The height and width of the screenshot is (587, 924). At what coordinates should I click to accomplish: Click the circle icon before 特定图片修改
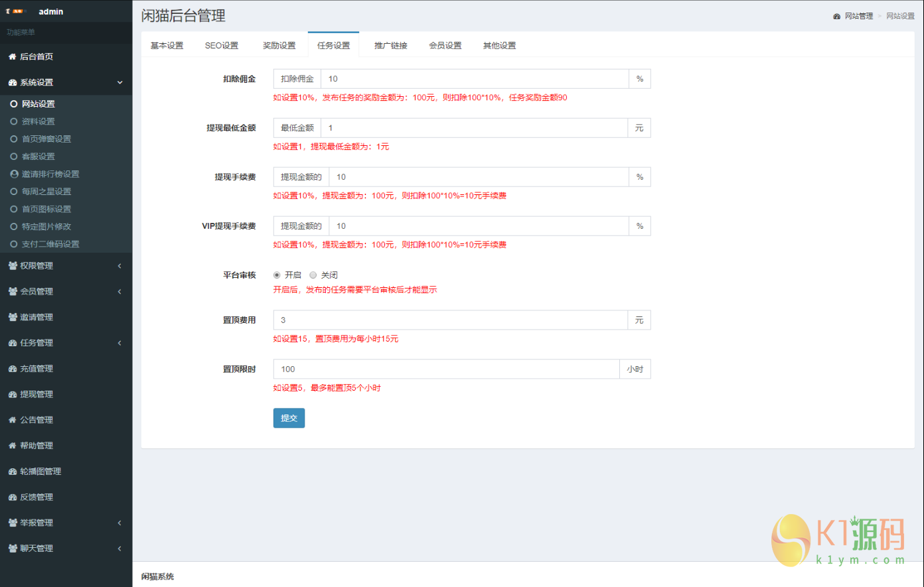pyautogui.click(x=14, y=227)
